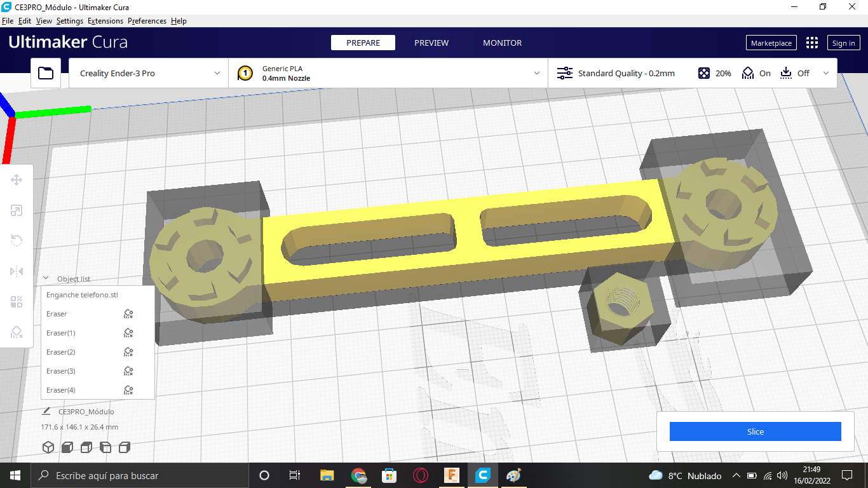This screenshot has width=868, height=488.
Task: Open the File menu
Action: pyautogui.click(x=8, y=21)
